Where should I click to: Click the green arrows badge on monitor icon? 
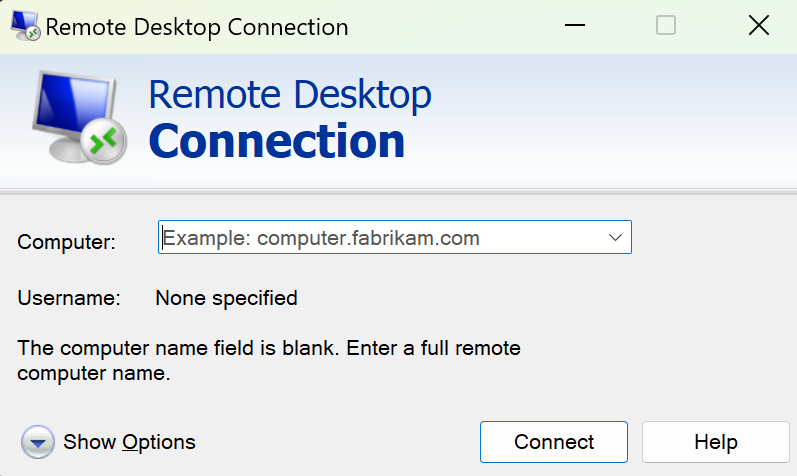point(103,141)
